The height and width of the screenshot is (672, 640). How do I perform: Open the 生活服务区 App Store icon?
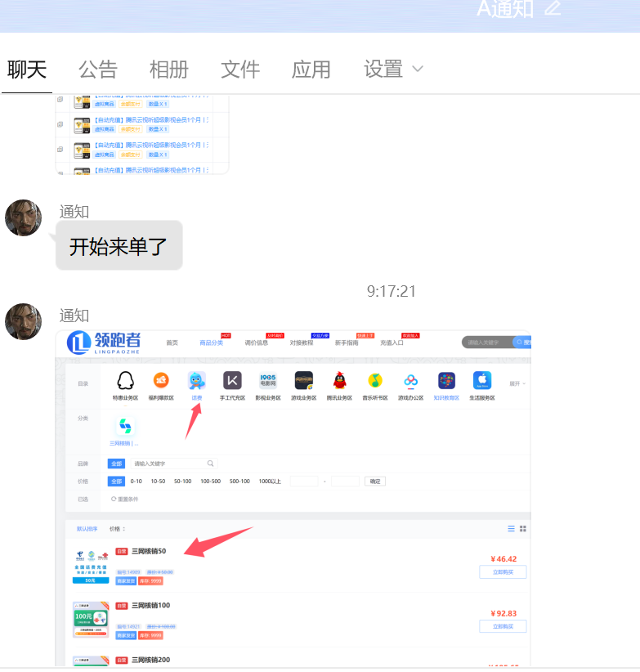482,380
